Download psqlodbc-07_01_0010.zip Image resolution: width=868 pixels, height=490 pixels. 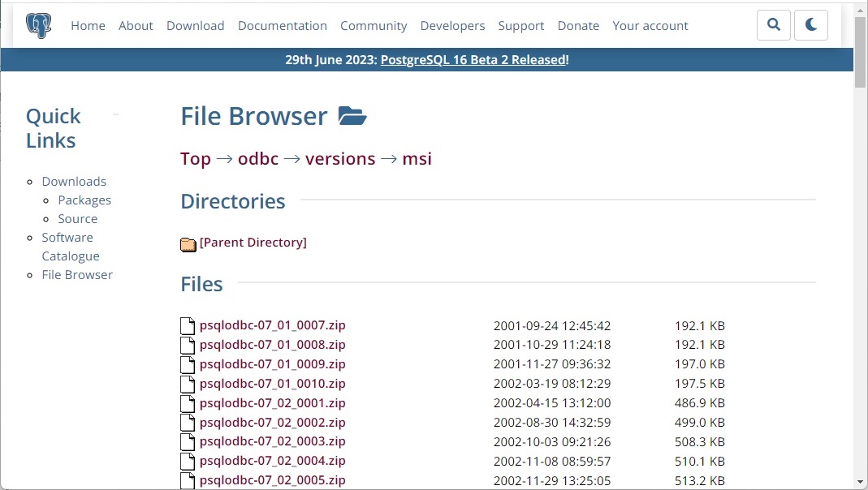point(272,383)
